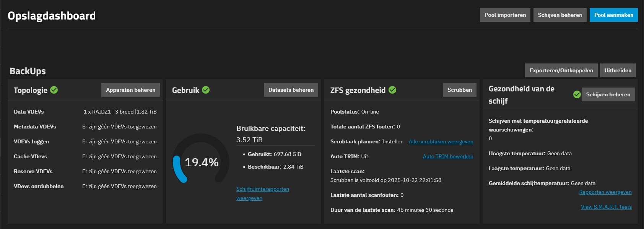Click the Auto TRIM bewerken link

[x=448, y=156]
